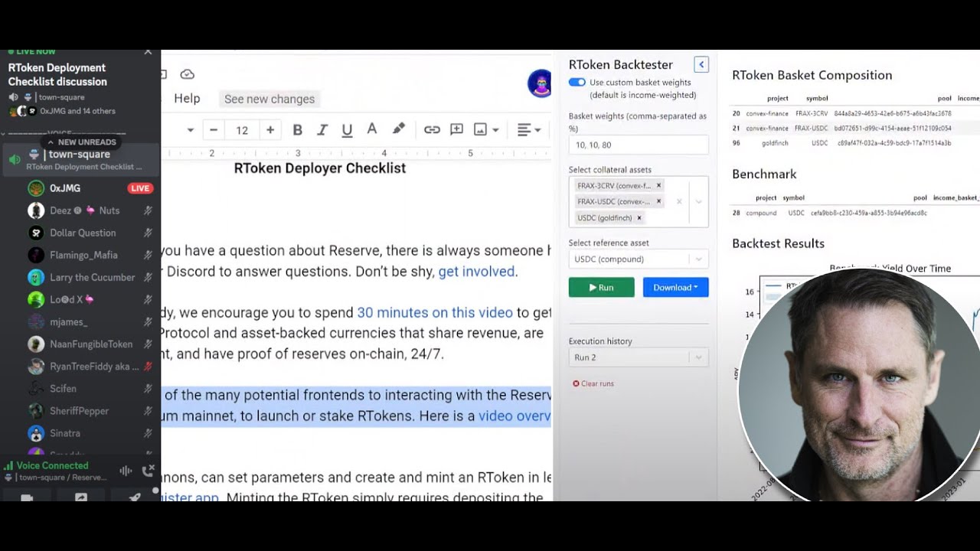Viewport: 980px width, 551px height.
Task: Disconnect from voice using phone icon
Action: pyautogui.click(x=149, y=471)
